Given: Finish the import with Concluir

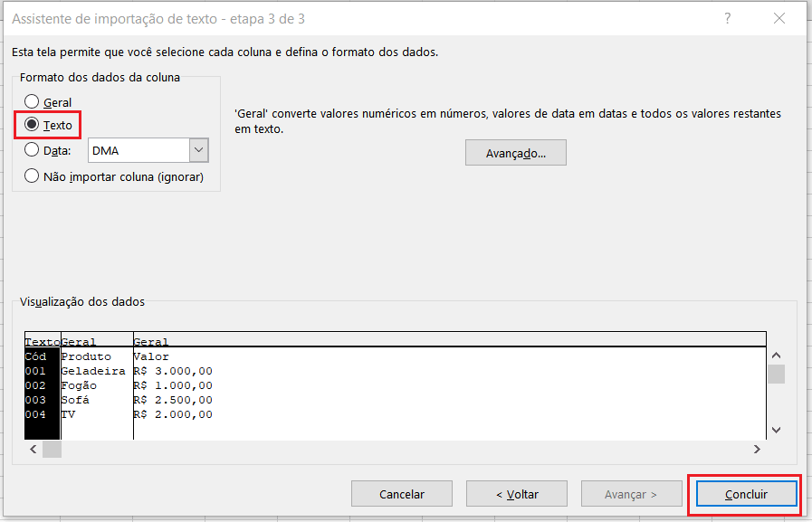Looking at the screenshot, I should 746,494.
